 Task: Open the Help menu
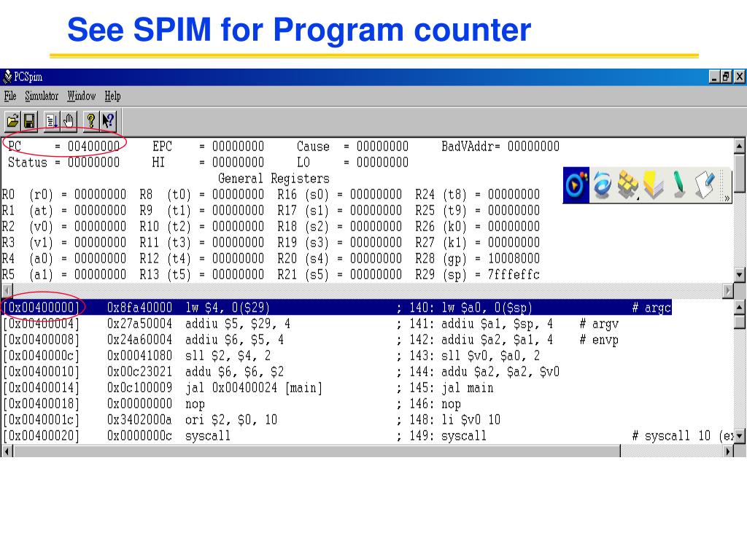coord(112,96)
